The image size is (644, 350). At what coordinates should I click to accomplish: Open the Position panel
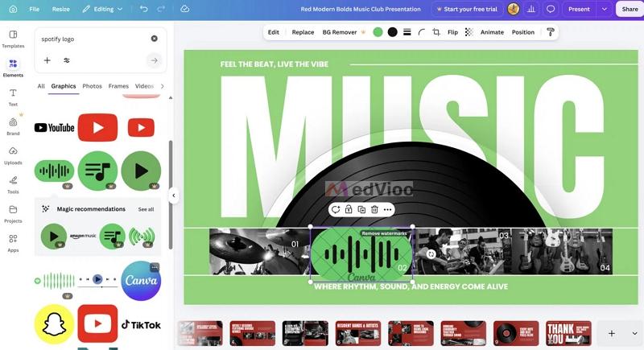tap(522, 32)
